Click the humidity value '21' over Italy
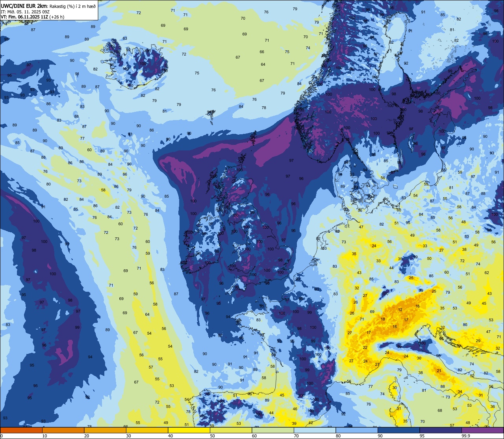The image size is (504, 439). coord(439,370)
